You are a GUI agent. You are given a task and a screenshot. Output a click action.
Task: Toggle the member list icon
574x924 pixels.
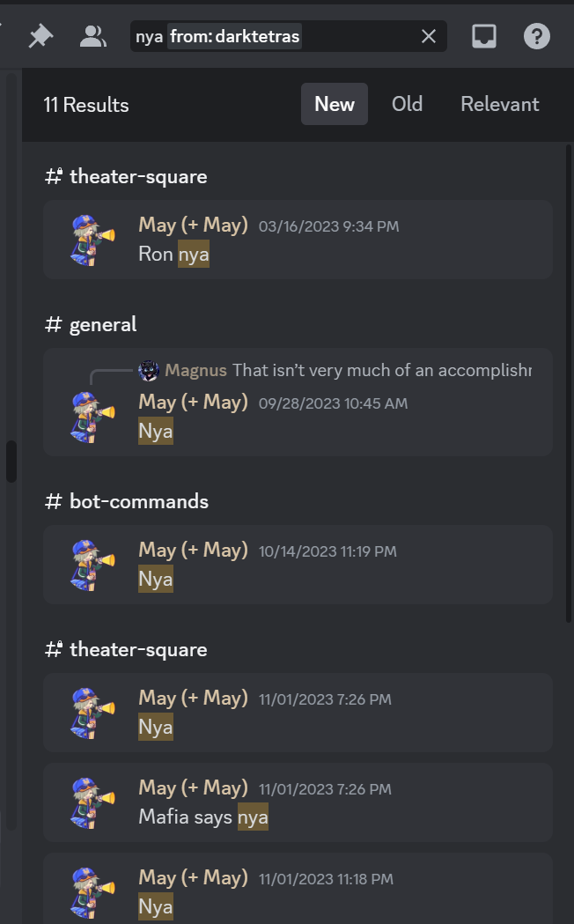point(93,36)
